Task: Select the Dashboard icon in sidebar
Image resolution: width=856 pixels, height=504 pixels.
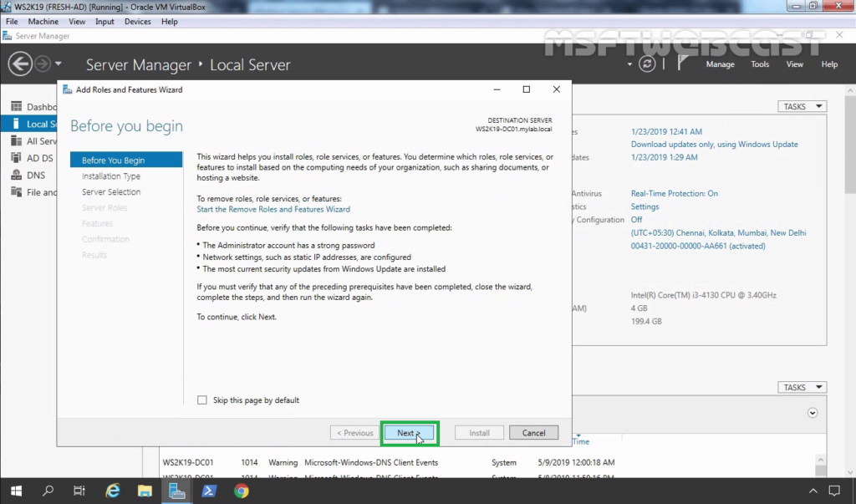Action: coord(17,106)
